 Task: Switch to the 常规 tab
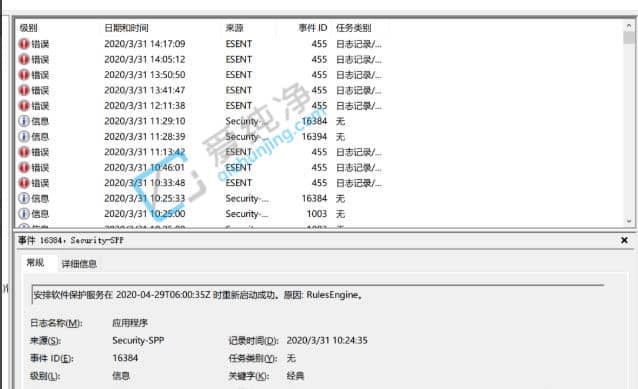pos(35,263)
